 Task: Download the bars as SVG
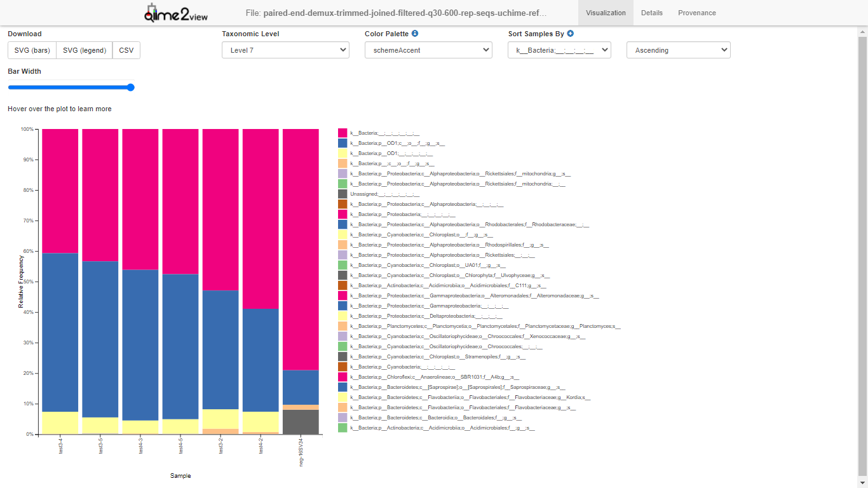(x=32, y=50)
